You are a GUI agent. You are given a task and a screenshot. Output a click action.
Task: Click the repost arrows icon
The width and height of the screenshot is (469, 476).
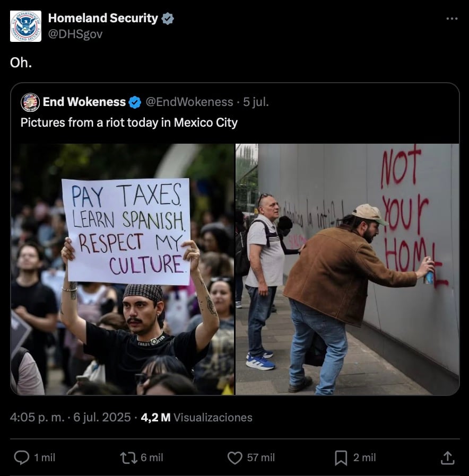[x=129, y=458]
